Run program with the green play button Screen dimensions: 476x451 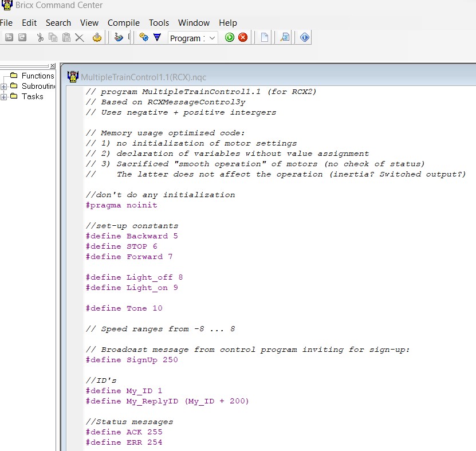click(230, 37)
